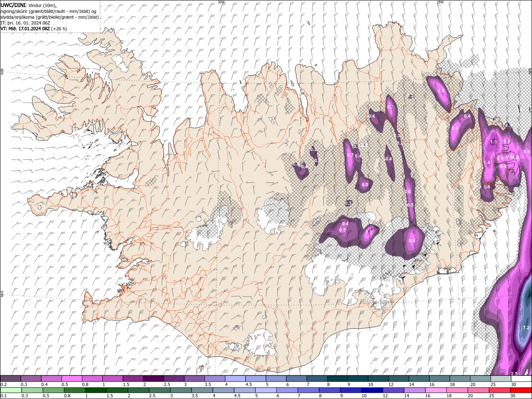This screenshot has width=532, height=399.
Task: Click the UWC/DINI title text
Action: [12, 5]
